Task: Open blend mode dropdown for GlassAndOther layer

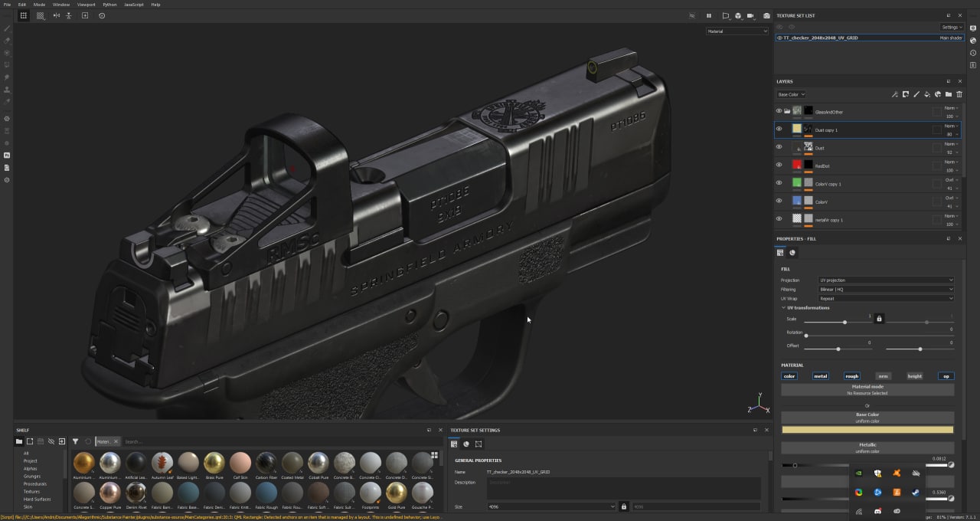Action: tap(950, 107)
